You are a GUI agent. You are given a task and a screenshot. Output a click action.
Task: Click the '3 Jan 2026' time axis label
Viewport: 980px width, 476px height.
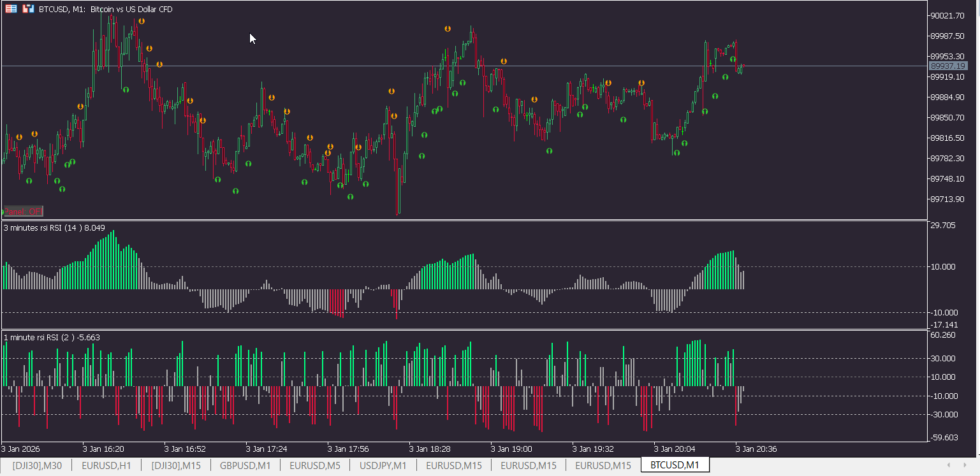[21, 449]
